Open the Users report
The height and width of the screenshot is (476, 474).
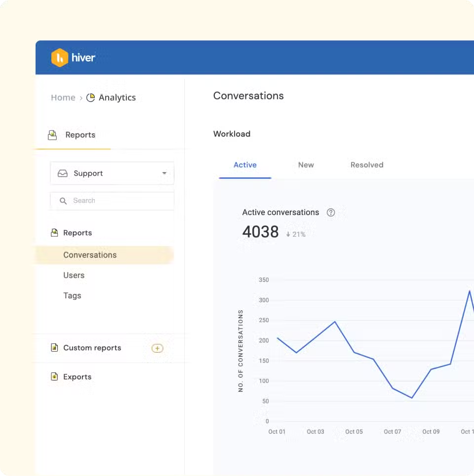tap(74, 275)
